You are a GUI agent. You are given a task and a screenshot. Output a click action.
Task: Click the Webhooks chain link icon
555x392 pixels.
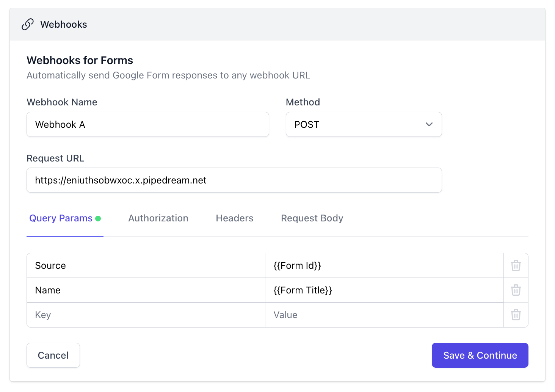pyautogui.click(x=27, y=24)
